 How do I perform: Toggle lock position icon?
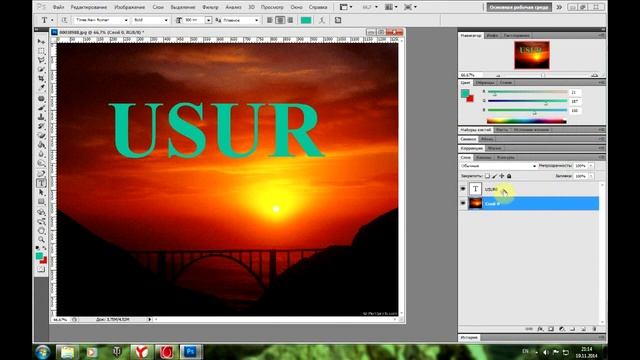502,176
